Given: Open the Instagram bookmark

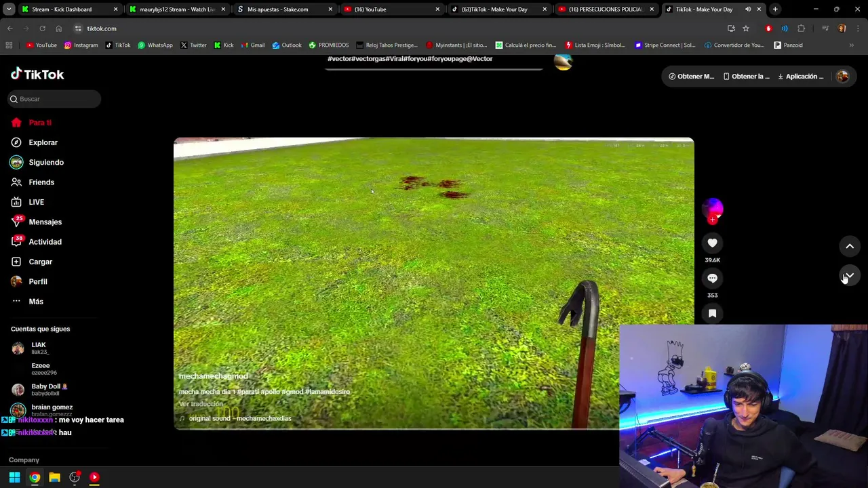Looking at the screenshot, I should (81, 45).
